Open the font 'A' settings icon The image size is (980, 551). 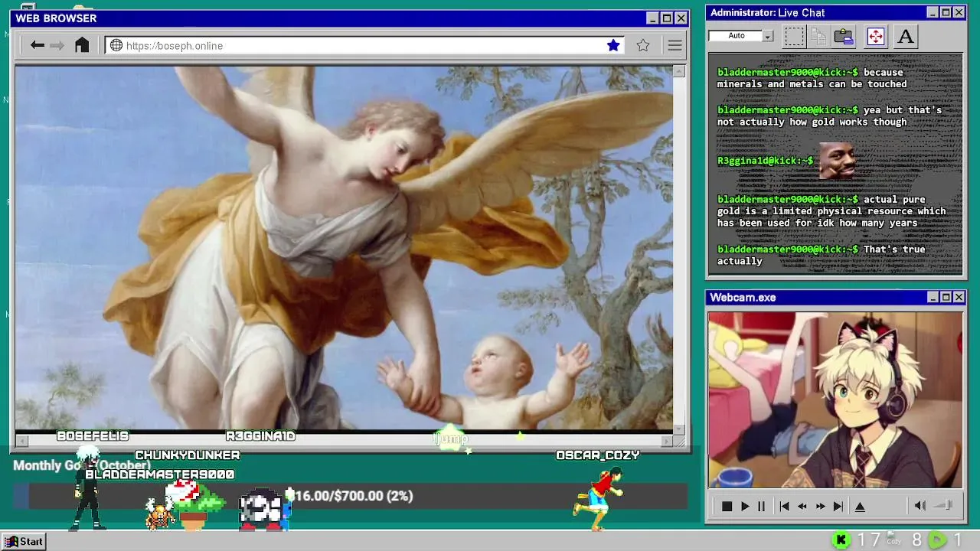(906, 36)
